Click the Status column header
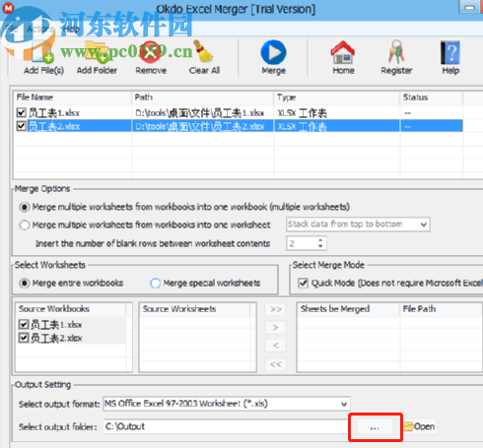 (432, 97)
